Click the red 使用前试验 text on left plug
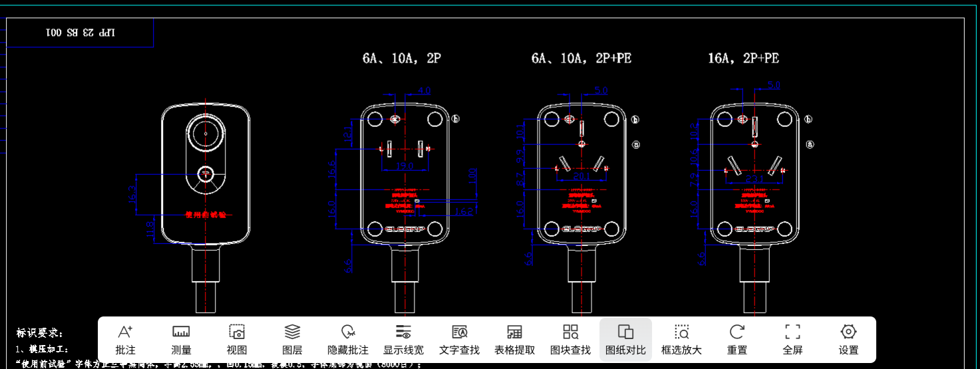The image size is (980, 369). tap(206, 215)
